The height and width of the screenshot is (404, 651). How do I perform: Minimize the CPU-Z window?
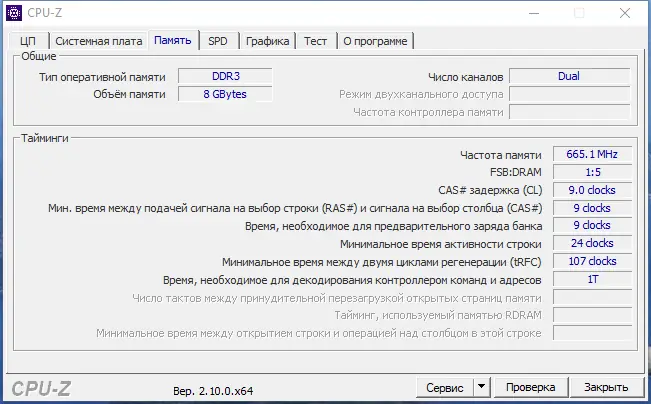coord(534,13)
